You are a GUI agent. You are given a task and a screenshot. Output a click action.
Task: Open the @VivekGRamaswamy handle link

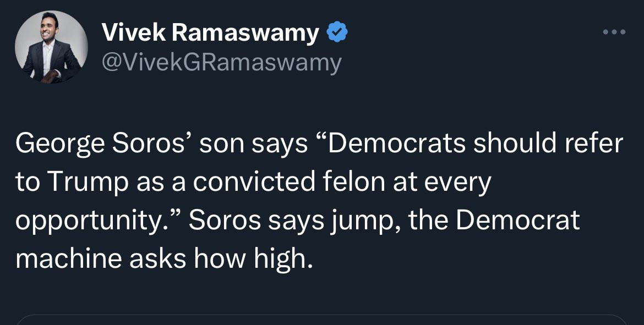pyautogui.click(x=221, y=63)
